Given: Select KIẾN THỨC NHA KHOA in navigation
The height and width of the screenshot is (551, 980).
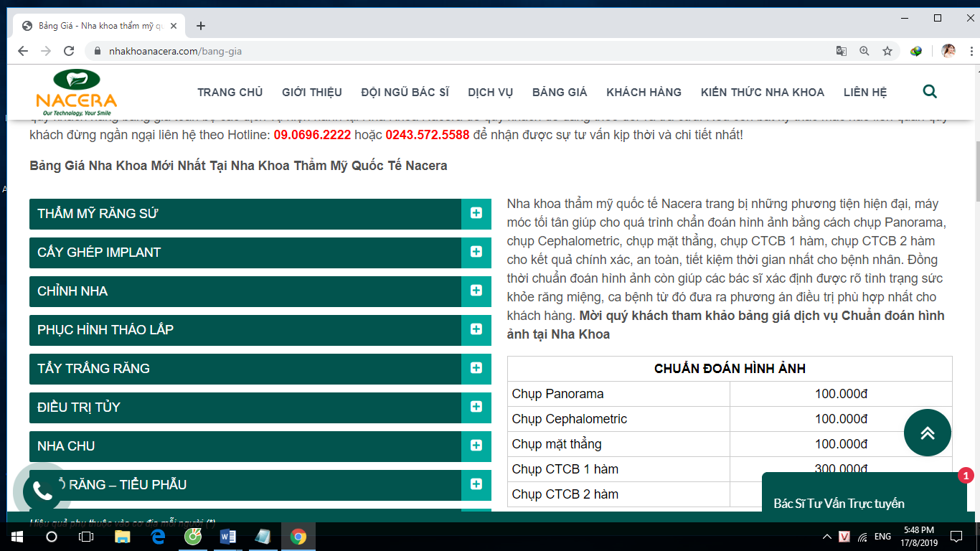Looking at the screenshot, I should pos(762,92).
